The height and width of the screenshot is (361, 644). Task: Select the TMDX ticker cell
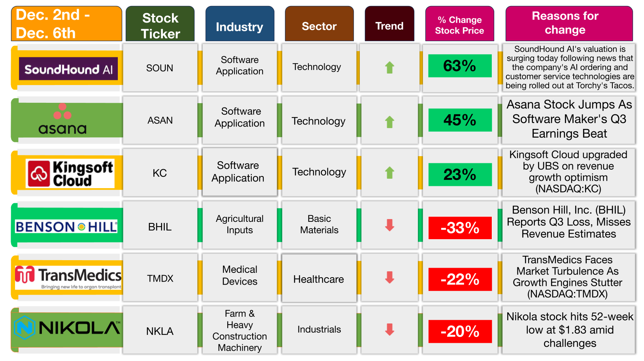point(160,278)
